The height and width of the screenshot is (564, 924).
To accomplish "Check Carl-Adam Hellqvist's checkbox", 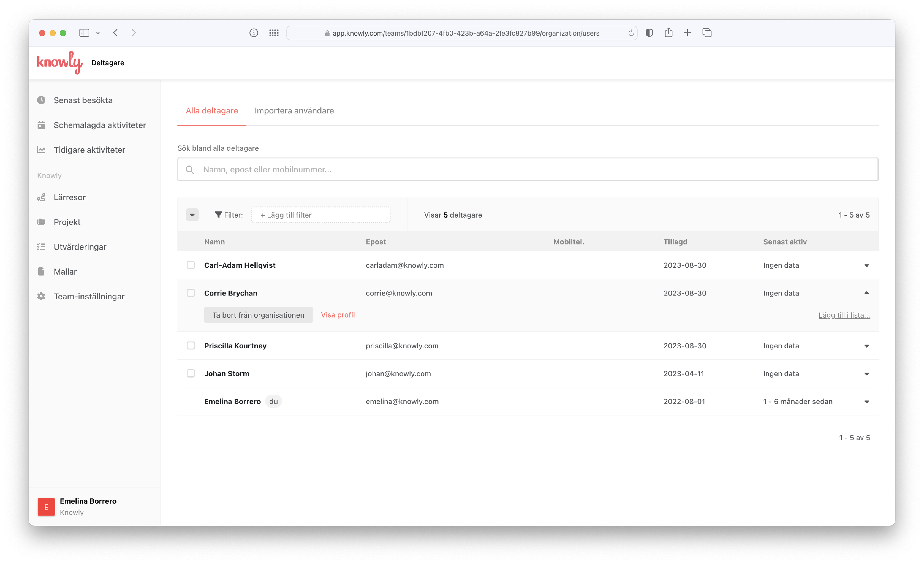I will coord(191,265).
